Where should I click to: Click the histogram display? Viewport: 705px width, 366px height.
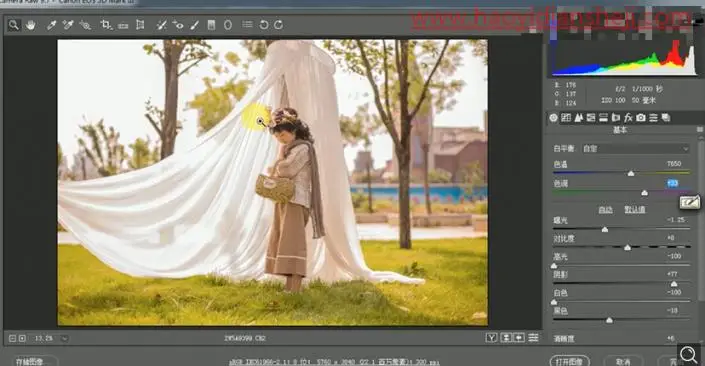click(624, 57)
